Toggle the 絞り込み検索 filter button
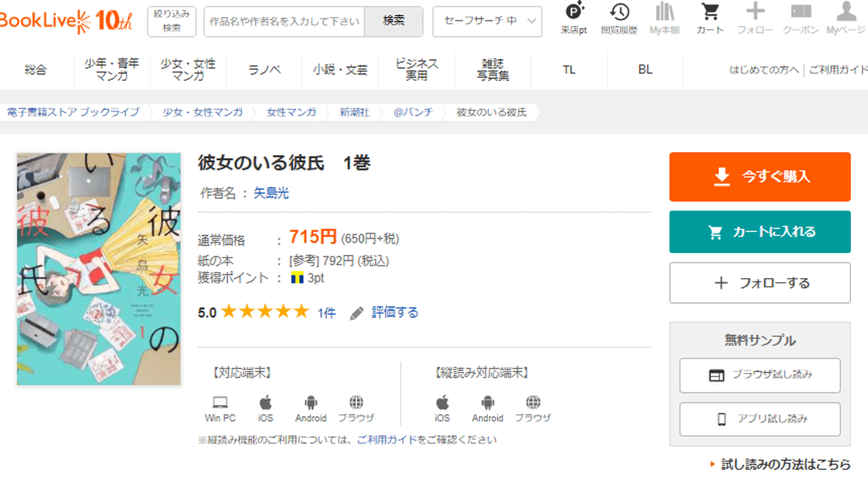 172,21
